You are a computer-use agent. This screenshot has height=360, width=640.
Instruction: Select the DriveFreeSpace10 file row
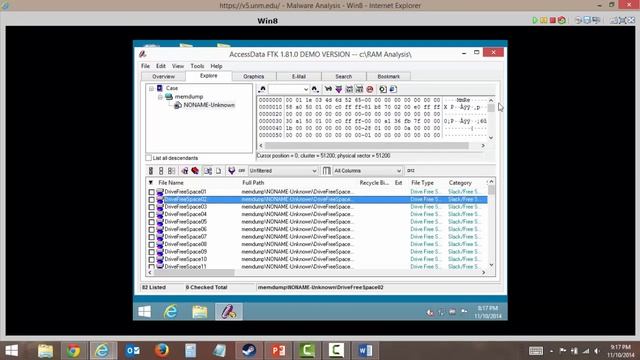[318, 259]
